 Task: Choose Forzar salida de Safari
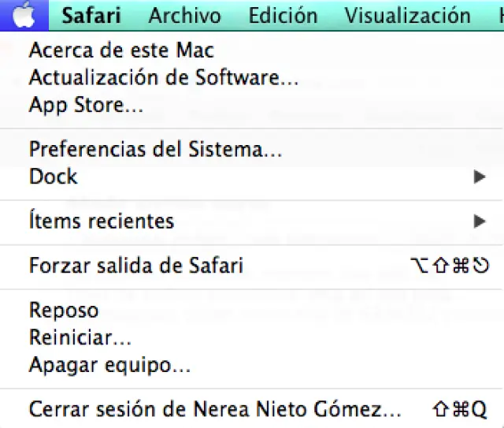(x=136, y=266)
